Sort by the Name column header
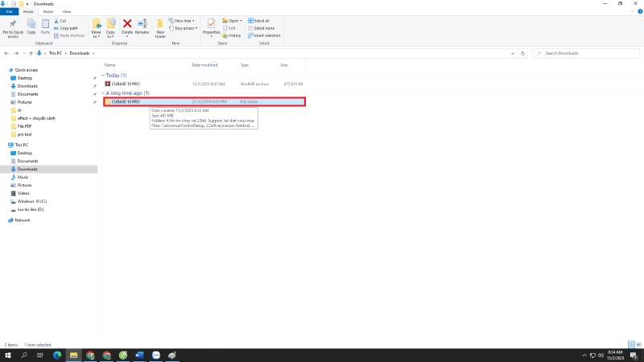 pyautogui.click(x=109, y=65)
